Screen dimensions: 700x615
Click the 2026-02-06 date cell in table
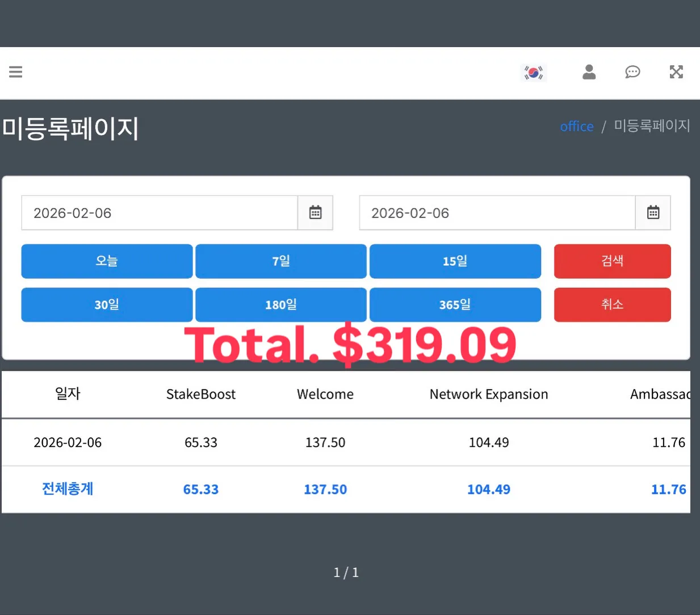click(68, 442)
